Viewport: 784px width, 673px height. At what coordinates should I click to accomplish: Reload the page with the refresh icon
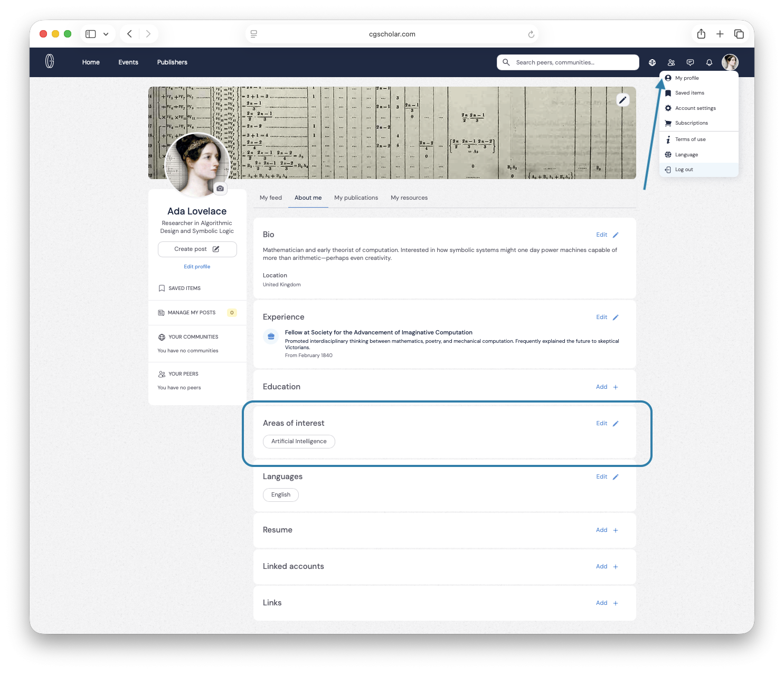click(531, 34)
